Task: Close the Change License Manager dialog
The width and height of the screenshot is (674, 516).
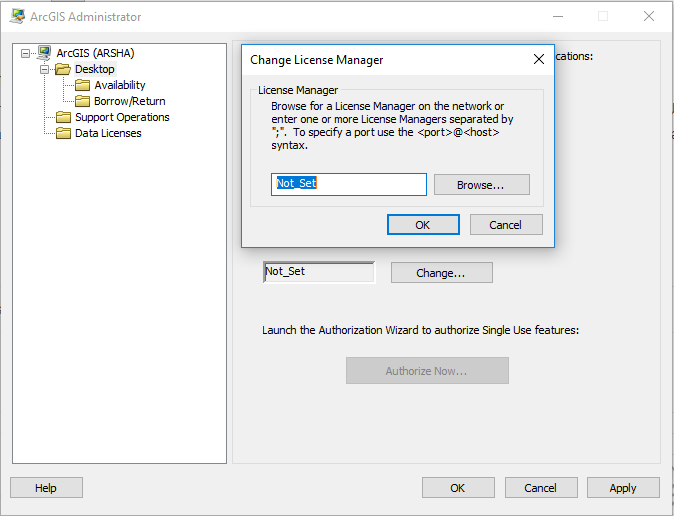Action: coord(539,59)
